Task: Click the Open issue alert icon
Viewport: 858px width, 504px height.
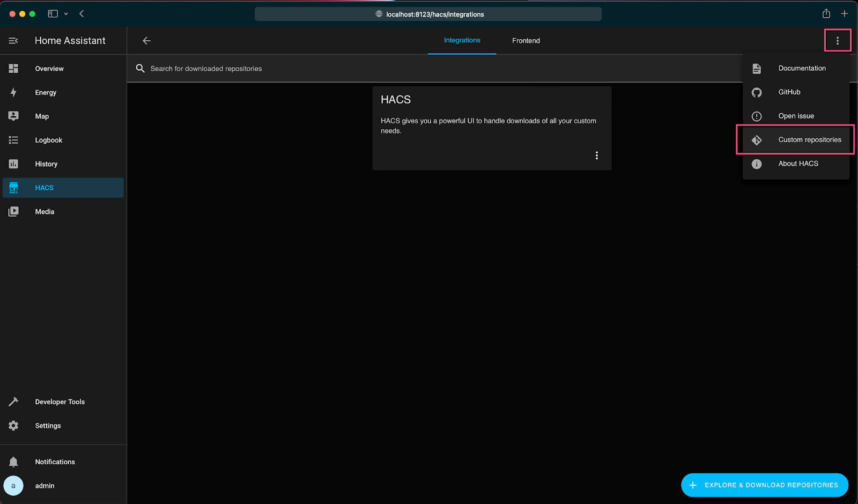Action: click(757, 116)
